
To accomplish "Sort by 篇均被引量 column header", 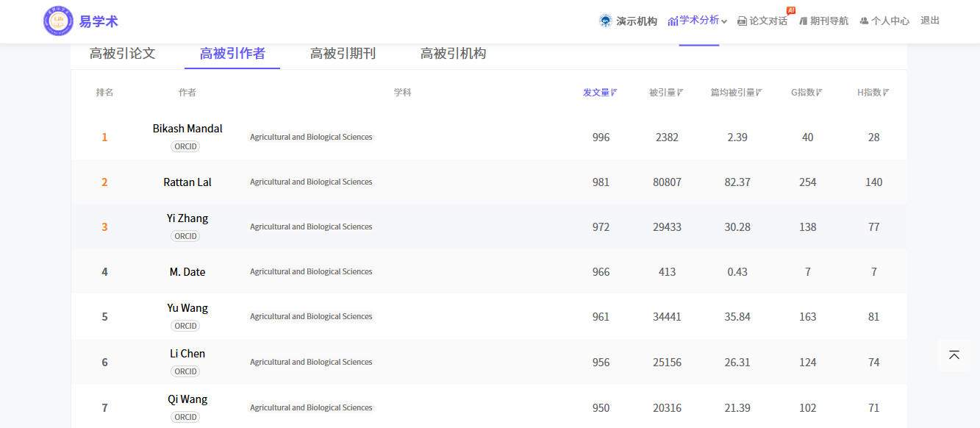I will [736, 93].
